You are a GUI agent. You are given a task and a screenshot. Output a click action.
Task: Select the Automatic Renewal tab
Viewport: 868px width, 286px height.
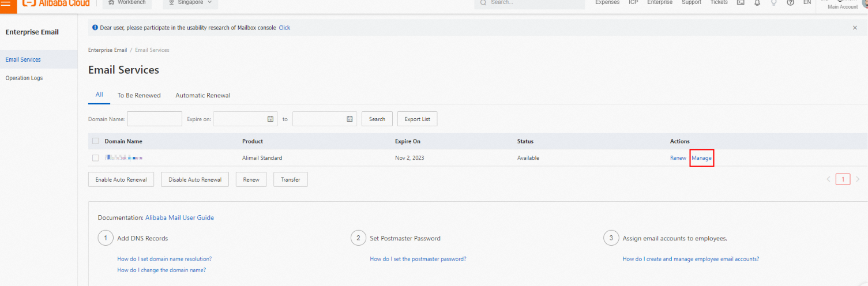[202, 95]
